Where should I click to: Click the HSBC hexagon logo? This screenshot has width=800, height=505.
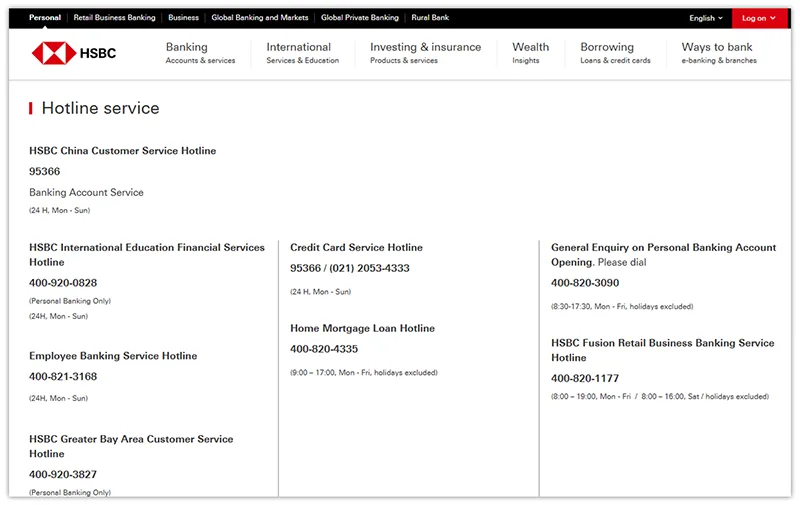[54, 53]
